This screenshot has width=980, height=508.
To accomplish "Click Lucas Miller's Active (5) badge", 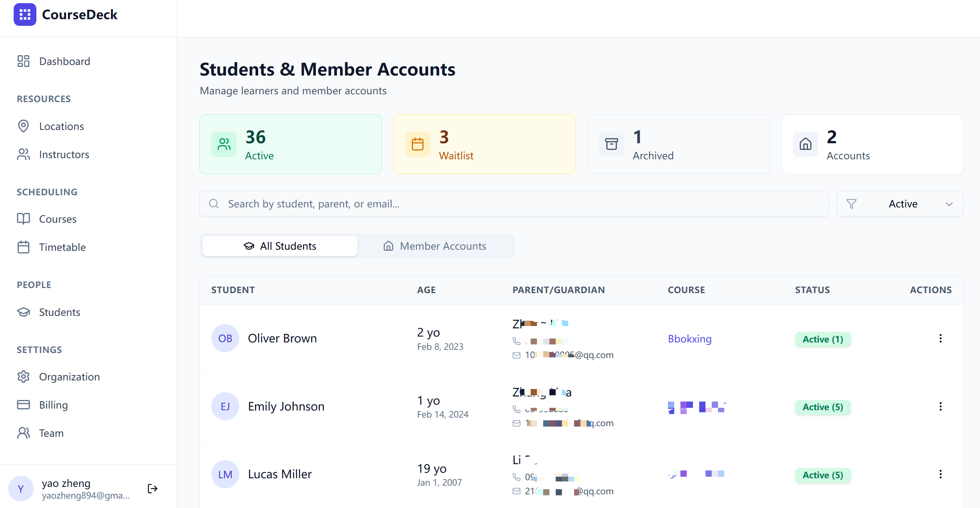I will (x=823, y=476).
